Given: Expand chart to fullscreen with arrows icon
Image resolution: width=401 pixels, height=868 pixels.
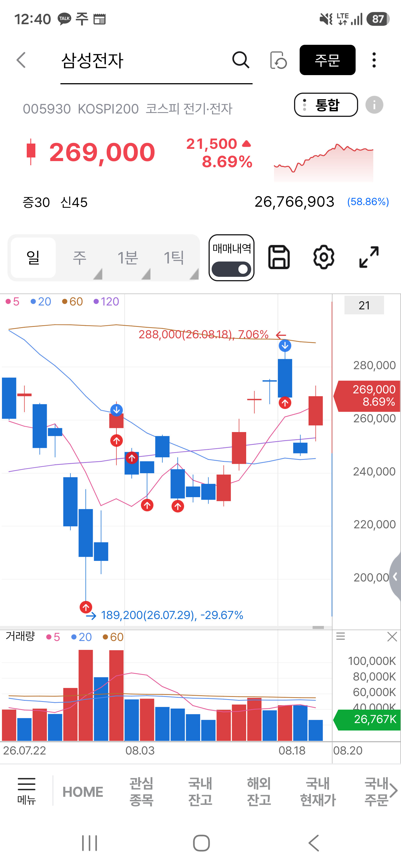Looking at the screenshot, I should 369,257.
